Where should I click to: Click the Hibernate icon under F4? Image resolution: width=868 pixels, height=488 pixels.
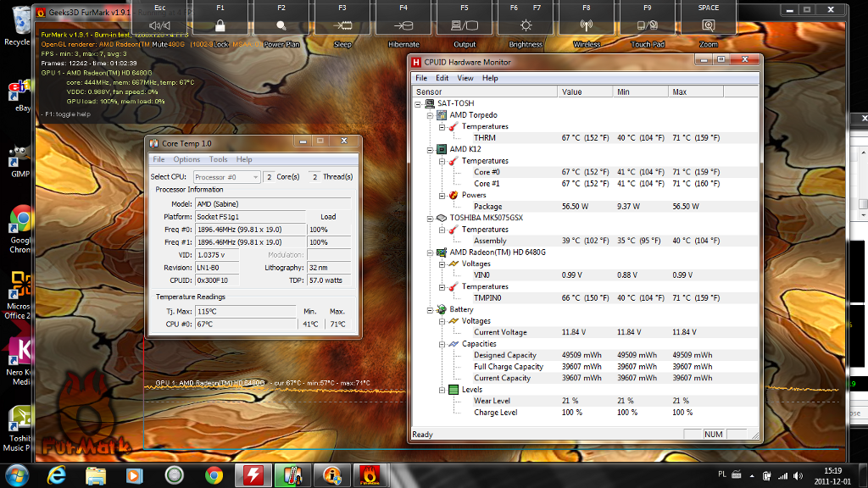coord(403,25)
